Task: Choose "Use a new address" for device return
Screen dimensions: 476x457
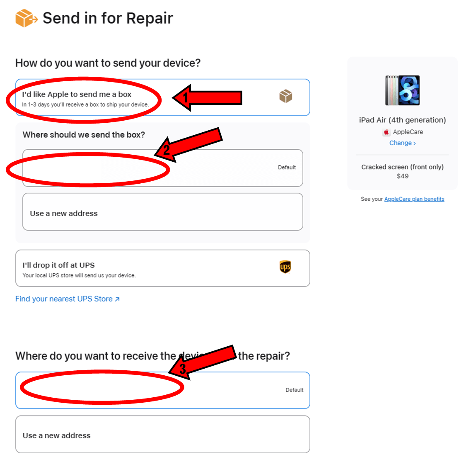Action: click(x=163, y=435)
